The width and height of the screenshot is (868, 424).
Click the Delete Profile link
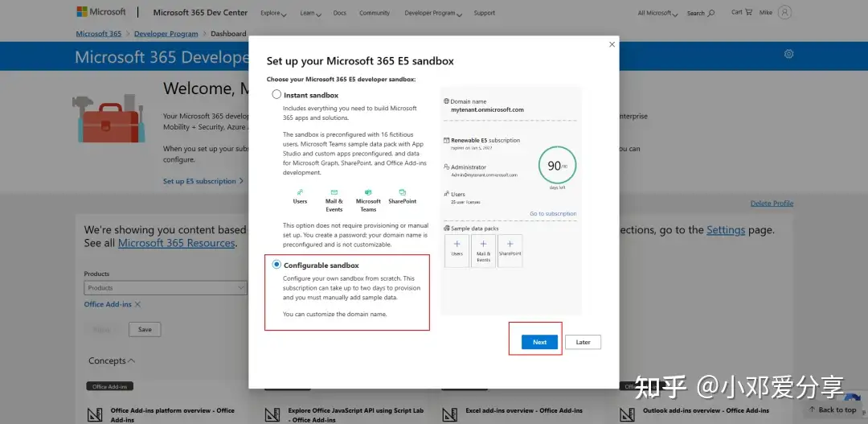772,204
